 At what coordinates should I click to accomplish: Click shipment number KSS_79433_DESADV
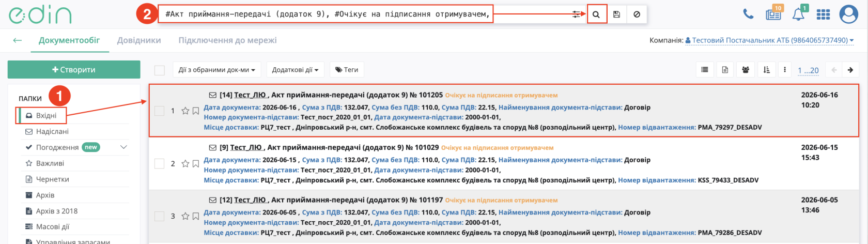point(728,180)
